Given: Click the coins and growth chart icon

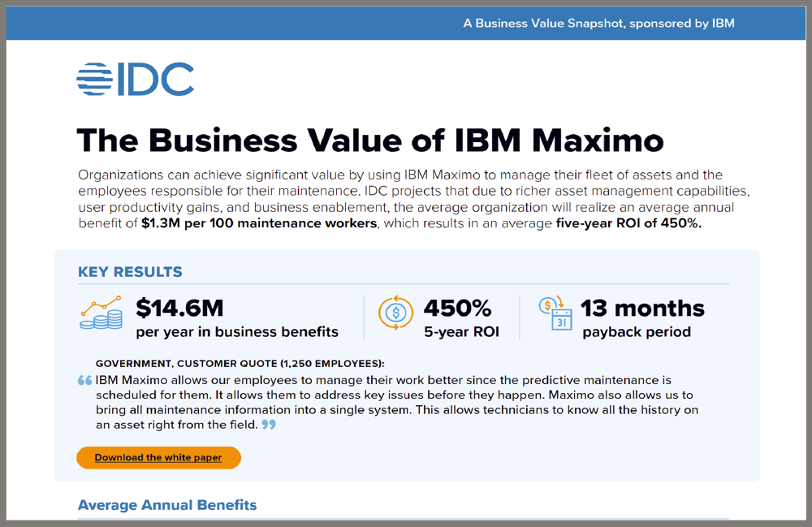Looking at the screenshot, I should click(x=101, y=313).
